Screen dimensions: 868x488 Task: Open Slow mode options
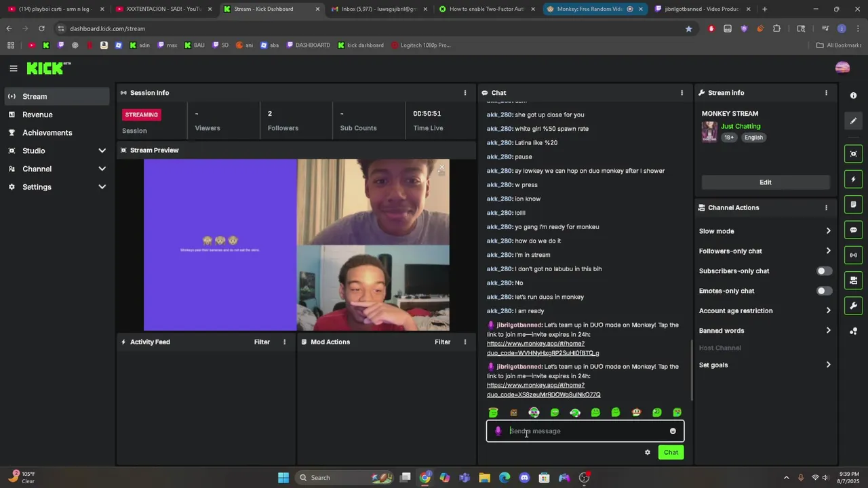click(x=765, y=231)
